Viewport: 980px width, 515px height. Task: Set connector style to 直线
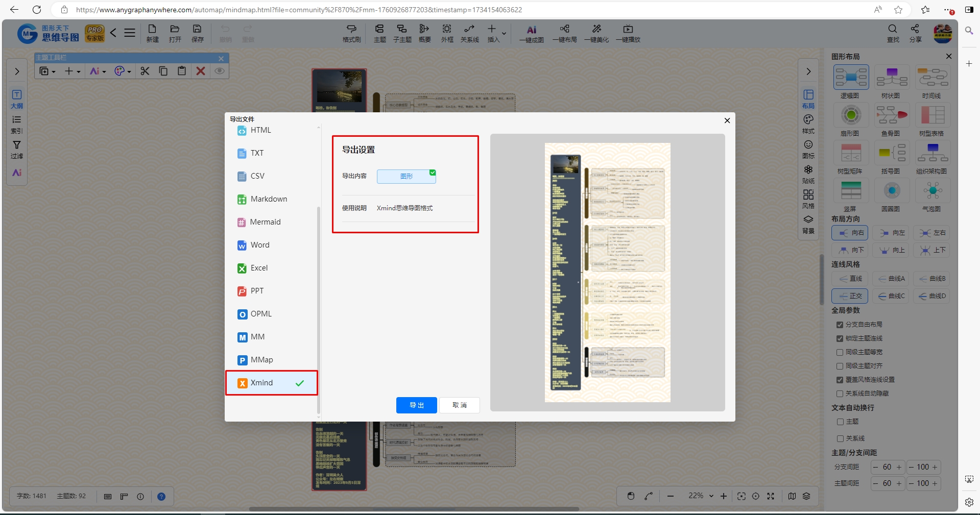850,279
